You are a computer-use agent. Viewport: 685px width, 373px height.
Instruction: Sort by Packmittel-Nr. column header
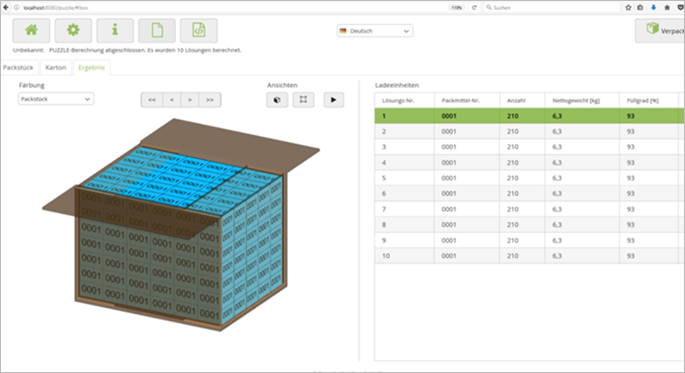click(x=467, y=100)
